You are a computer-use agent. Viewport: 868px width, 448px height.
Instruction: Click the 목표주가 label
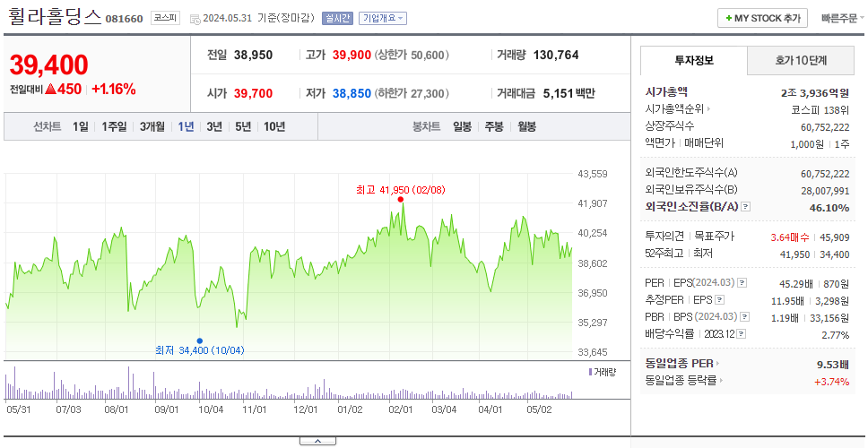coord(715,237)
